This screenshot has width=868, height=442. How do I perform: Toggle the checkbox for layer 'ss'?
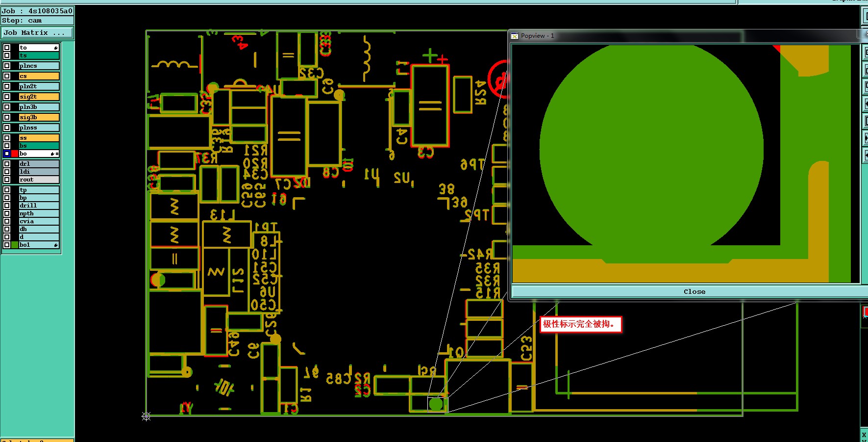[x=7, y=138]
